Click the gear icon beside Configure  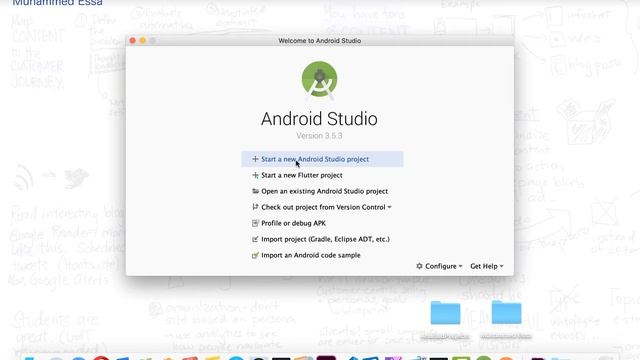419,266
